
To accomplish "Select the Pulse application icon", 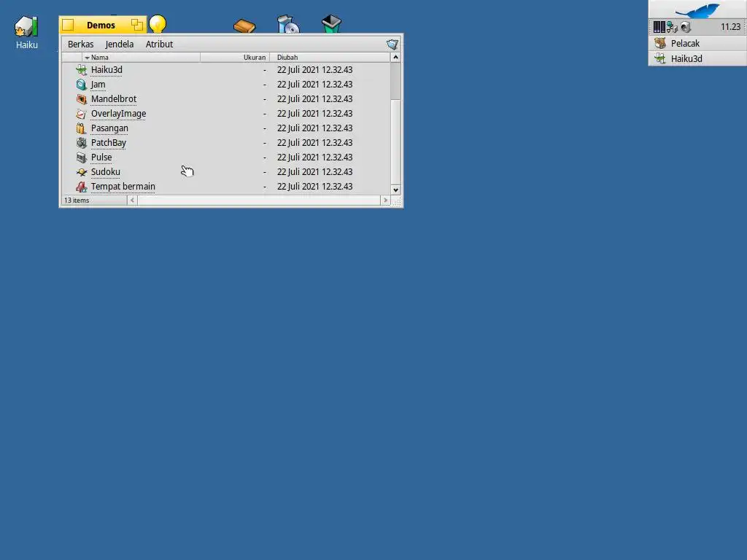I will coord(82,157).
